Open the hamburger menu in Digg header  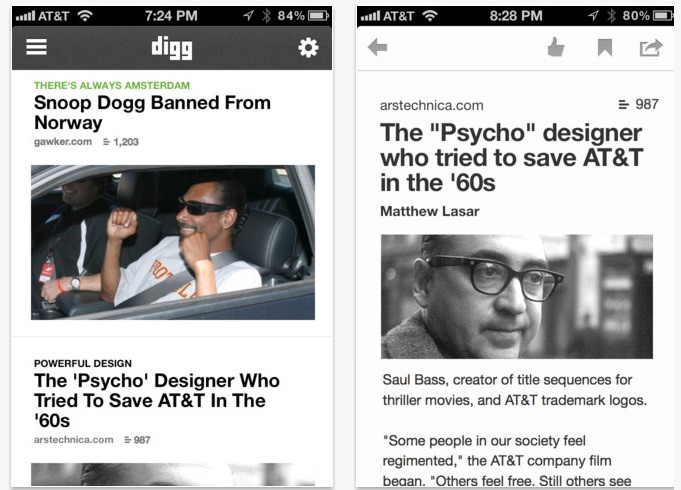pos(36,47)
